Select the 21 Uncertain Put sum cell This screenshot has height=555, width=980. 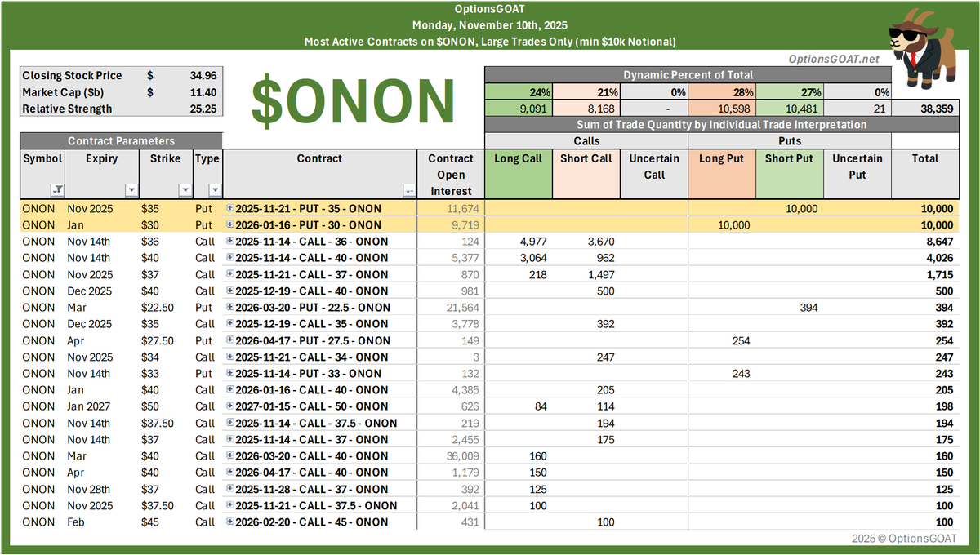(x=857, y=108)
